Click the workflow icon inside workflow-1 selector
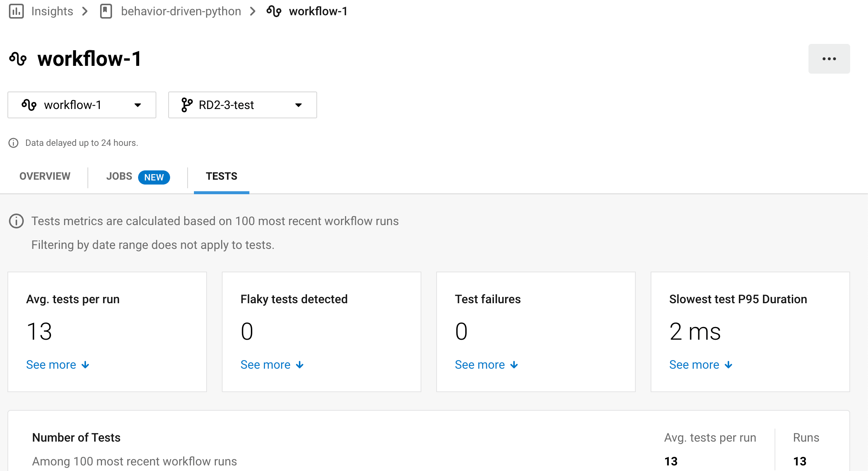 click(x=30, y=105)
